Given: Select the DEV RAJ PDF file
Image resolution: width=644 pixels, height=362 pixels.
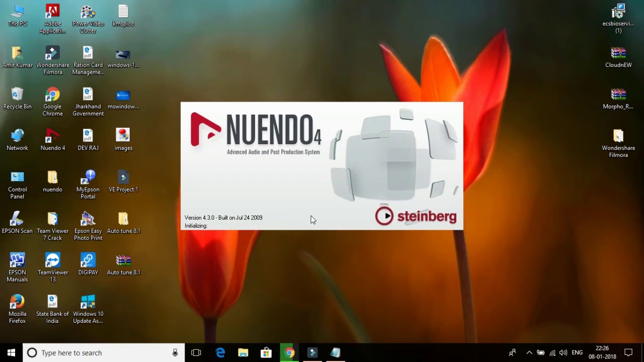Looking at the screenshot, I should 88,140.
